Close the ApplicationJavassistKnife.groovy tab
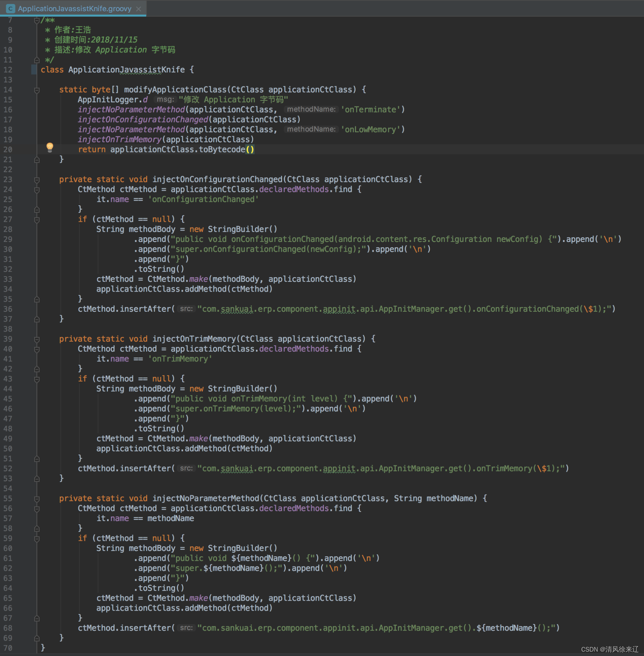644x656 pixels. (138, 9)
